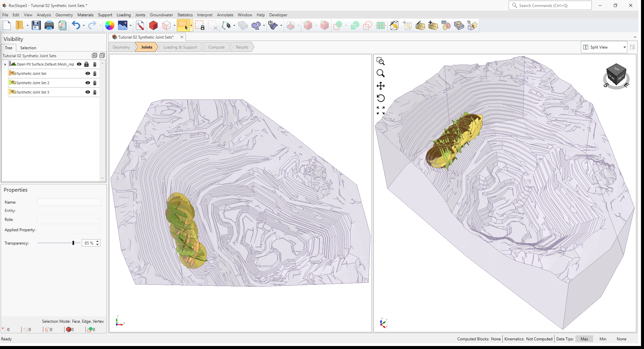Go to Loading & Support workflow tab

(180, 47)
